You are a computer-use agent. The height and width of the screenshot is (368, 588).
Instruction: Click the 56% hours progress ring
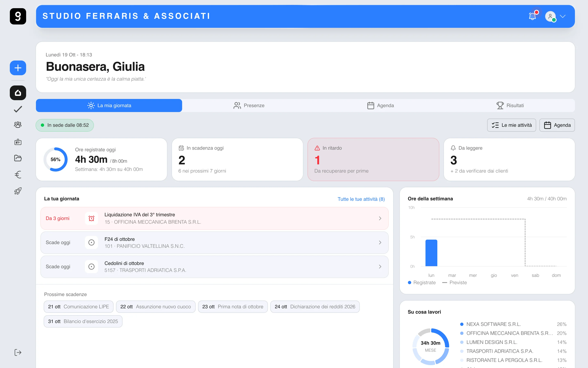pos(55,159)
